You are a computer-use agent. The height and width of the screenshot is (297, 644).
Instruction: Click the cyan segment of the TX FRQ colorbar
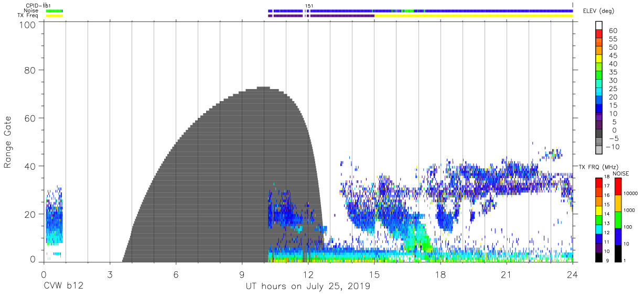pos(598,229)
